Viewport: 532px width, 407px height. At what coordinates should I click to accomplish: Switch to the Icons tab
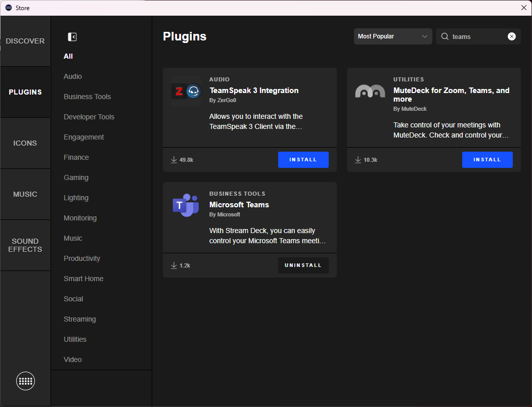(x=25, y=143)
